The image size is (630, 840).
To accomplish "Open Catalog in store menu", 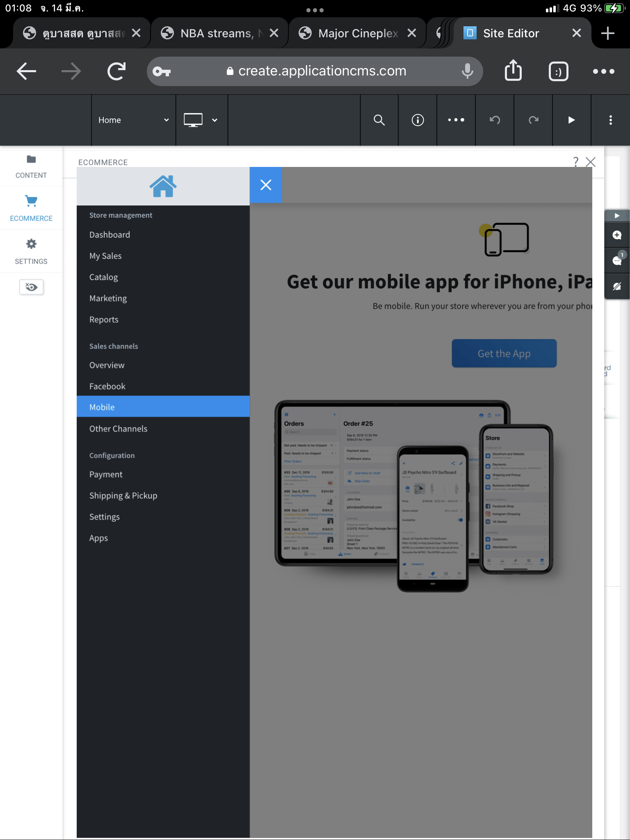I will point(163,277).
